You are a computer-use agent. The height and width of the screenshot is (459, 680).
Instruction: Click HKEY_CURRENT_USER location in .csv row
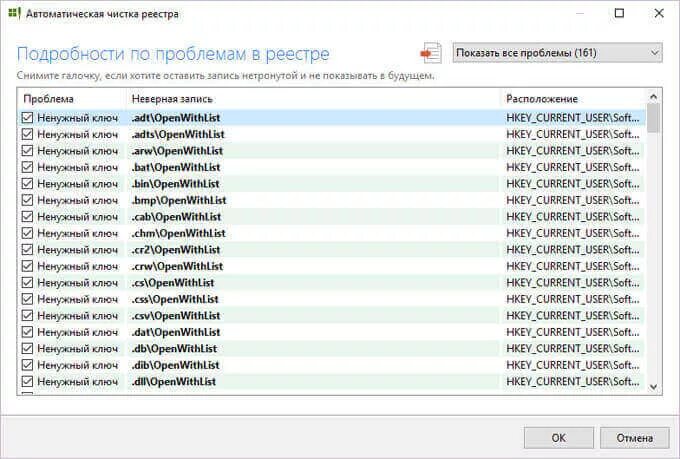pos(572,315)
